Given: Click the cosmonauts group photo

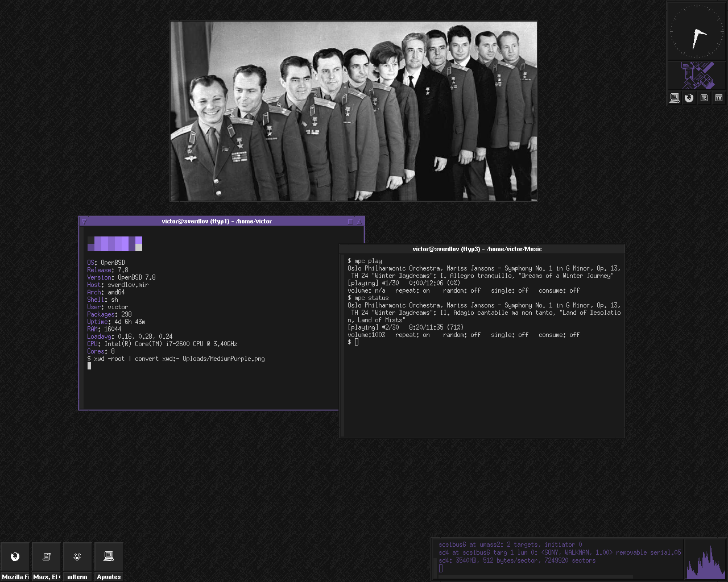Looking at the screenshot, I should 354,111.
